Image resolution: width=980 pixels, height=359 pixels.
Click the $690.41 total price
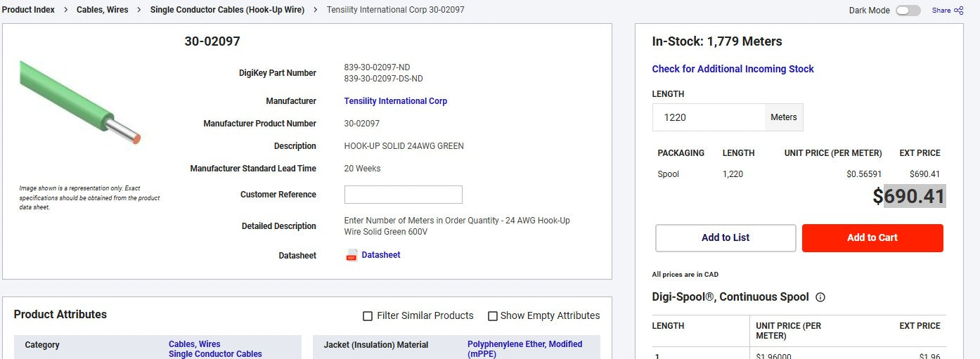pos(909,196)
